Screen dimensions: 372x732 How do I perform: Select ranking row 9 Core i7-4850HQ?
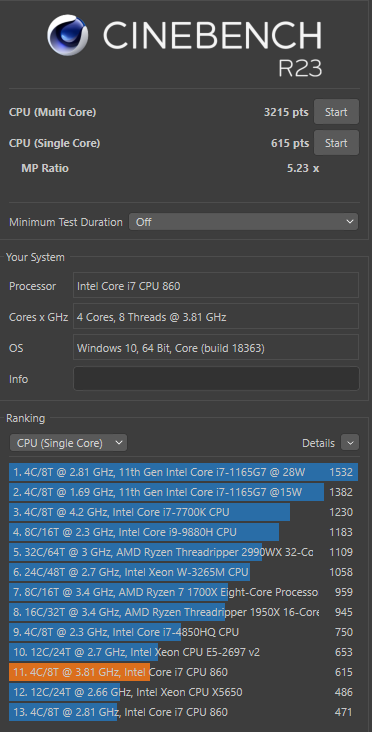tap(183, 632)
